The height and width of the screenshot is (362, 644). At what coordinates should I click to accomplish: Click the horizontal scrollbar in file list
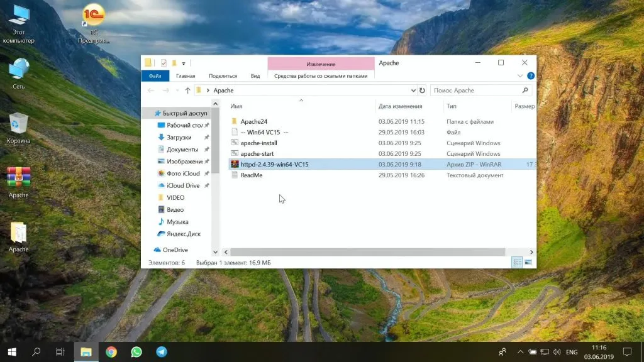point(365,251)
